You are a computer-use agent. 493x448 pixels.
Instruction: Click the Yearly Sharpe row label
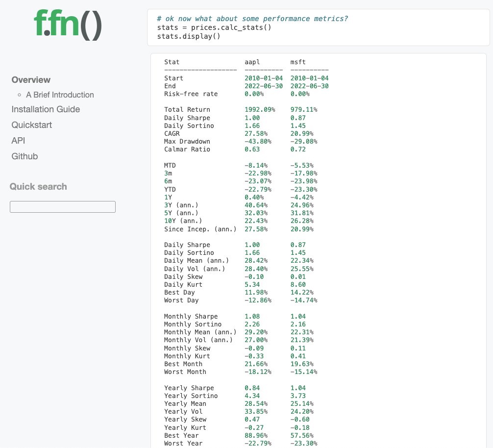[189, 388]
